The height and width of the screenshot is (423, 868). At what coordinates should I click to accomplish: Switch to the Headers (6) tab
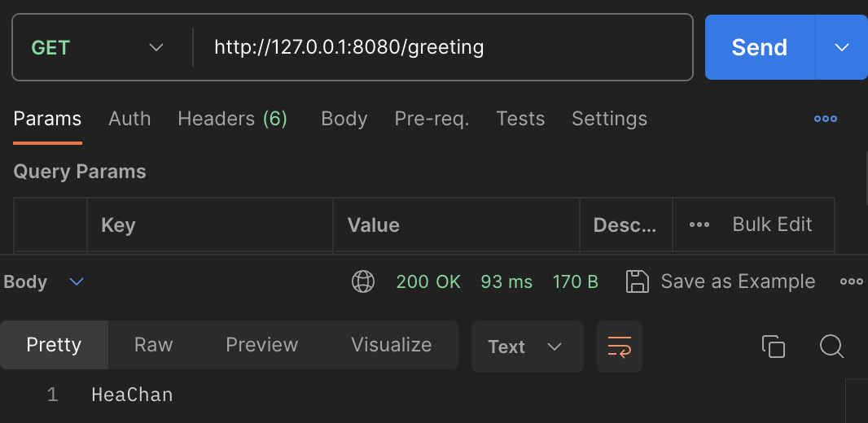(232, 119)
